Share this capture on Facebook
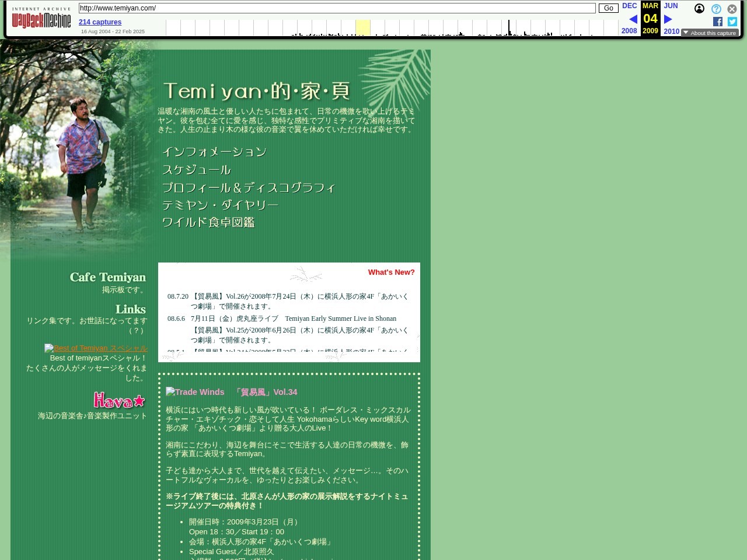 (717, 22)
